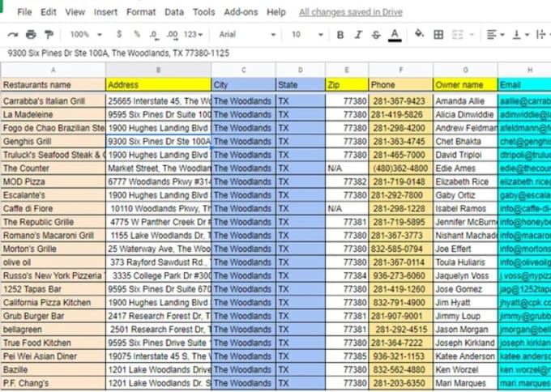Select owner 'Jimmy Loup' cell

(x=465, y=316)
